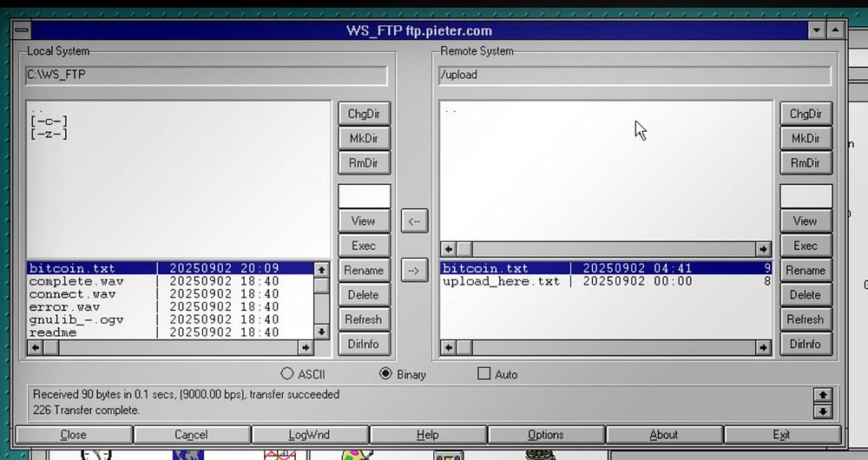Click the local file mask input box

click(x=364, y=196)
